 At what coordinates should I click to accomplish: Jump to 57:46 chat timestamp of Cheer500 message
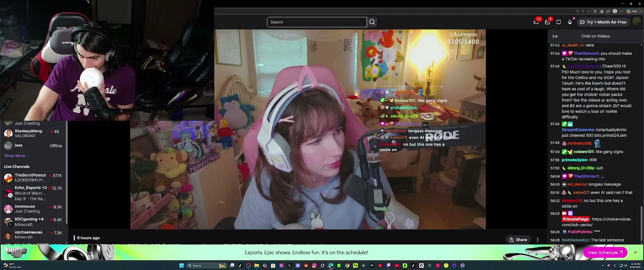click(x=555, y=66)
